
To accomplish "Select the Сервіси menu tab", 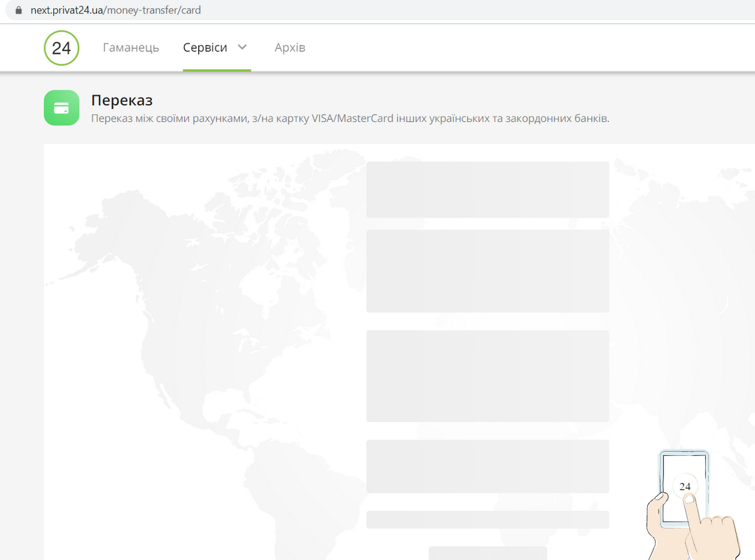I will pos(205,48).
